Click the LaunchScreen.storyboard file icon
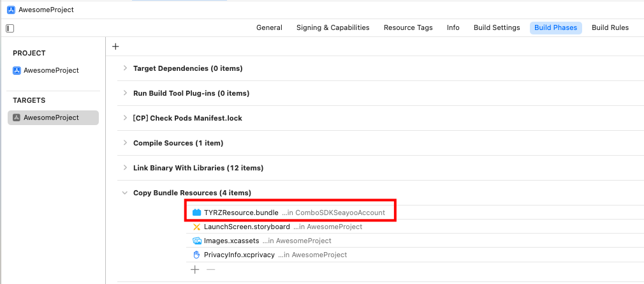 coord(197,227)
